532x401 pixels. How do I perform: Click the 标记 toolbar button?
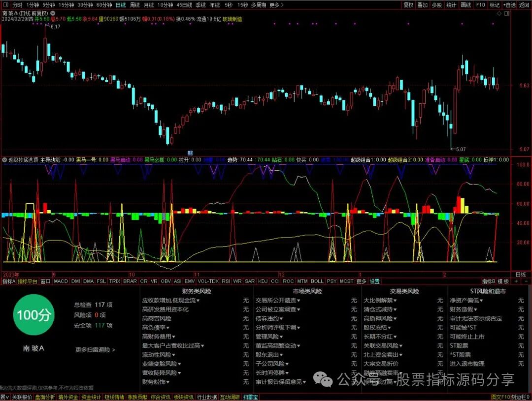click(x=495, y=5)
